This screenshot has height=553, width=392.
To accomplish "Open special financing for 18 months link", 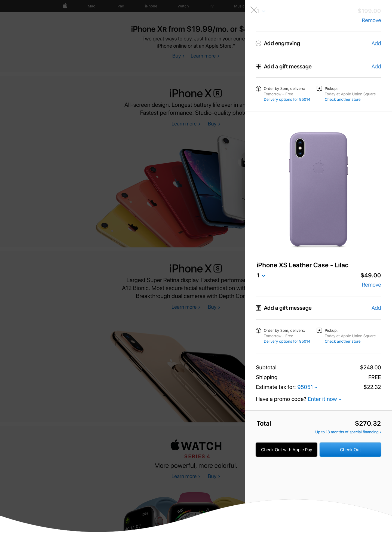I will [348, 432].
